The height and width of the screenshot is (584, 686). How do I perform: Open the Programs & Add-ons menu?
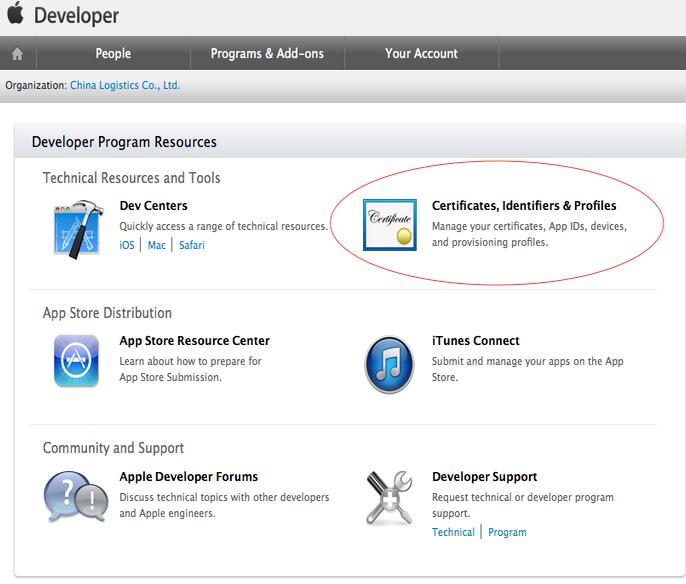267,53
